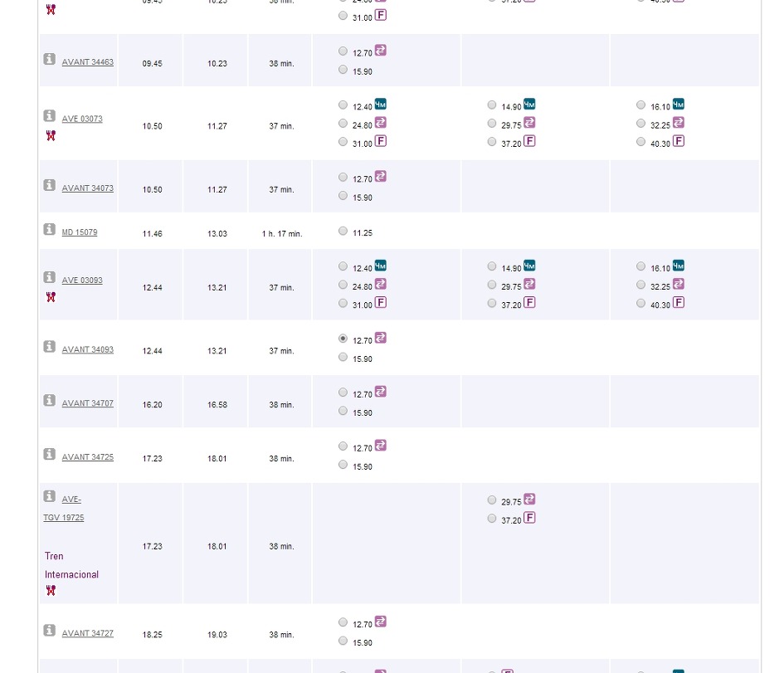
Task: Open AVANT 34073 train details link
Action: 87,188
